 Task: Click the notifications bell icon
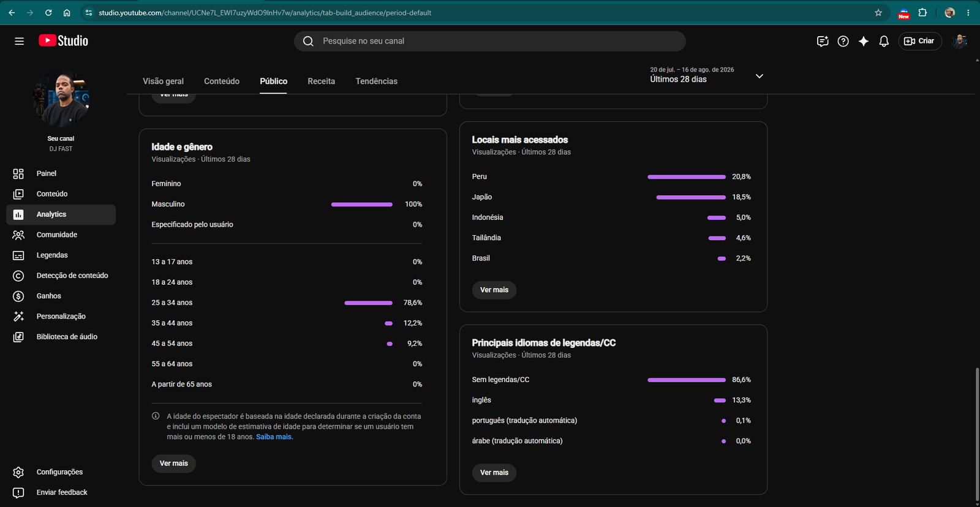pyautogui.click(x=884, y=41)
